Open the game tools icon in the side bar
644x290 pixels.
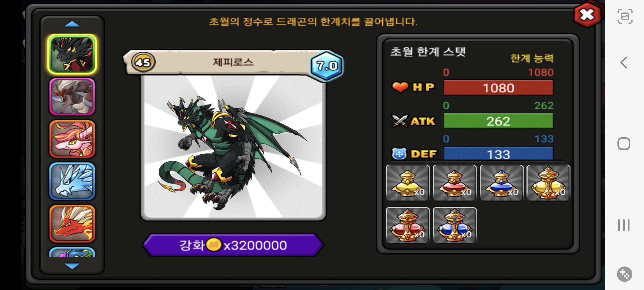624,274
